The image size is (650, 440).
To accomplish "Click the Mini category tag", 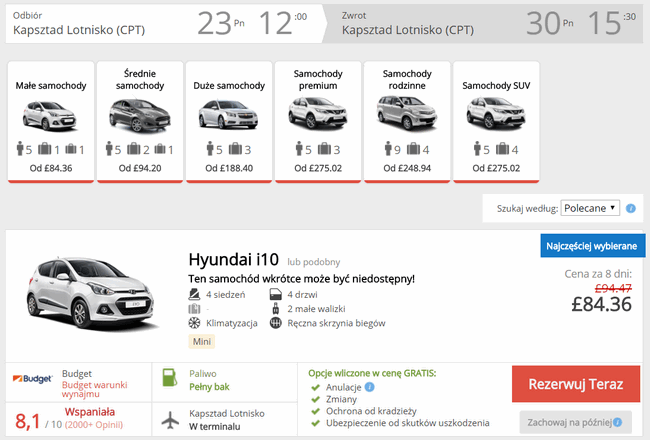I will click(202, 341).
